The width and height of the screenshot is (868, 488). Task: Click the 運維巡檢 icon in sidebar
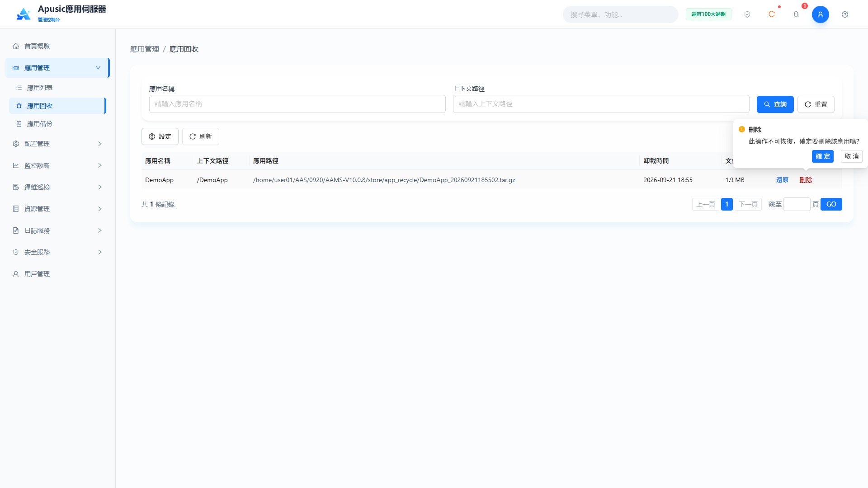pyautogui.click(x=16, y=187)
